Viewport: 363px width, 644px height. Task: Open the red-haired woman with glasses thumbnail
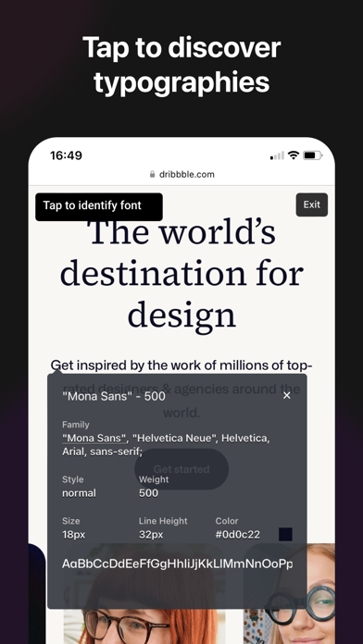[144, 593]
